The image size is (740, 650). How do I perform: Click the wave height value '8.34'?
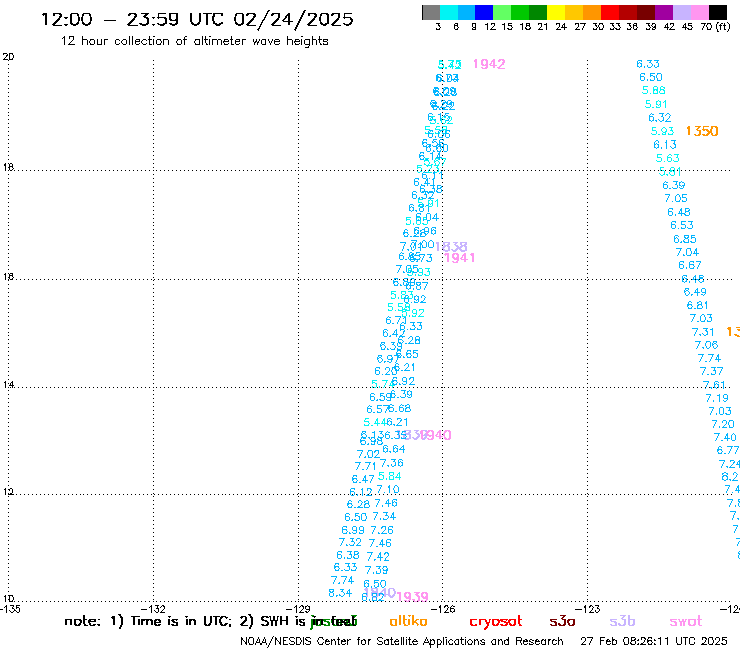pos(340,592)
